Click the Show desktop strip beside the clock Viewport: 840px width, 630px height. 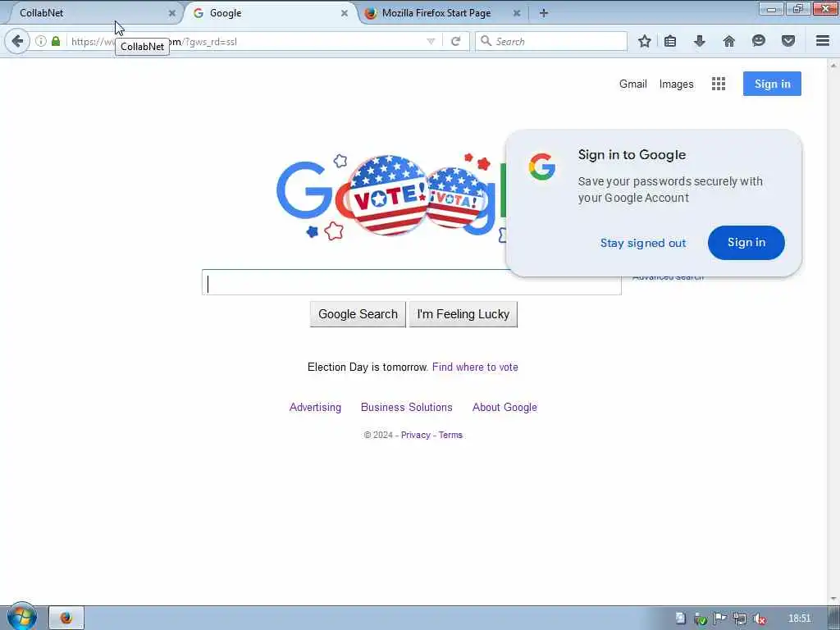click(x=833, y=618)
